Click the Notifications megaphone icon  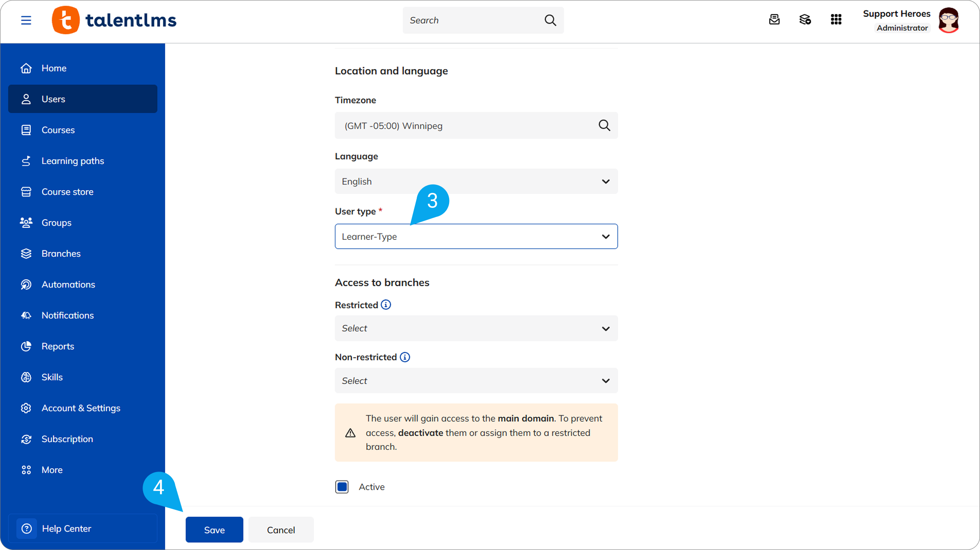click(x=26, y=315)
